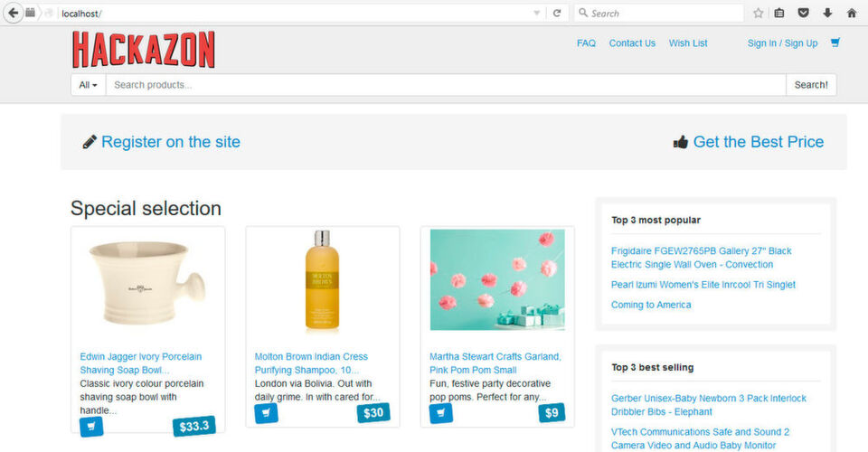Click the ivory shaving bowl image
The image size is (868, 452).
[147, 281]
